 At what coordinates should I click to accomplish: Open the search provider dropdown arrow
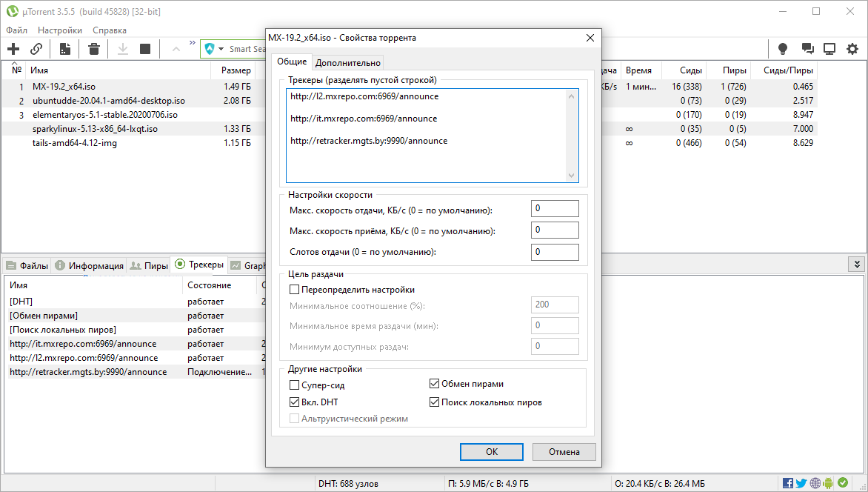pos(221,49)
